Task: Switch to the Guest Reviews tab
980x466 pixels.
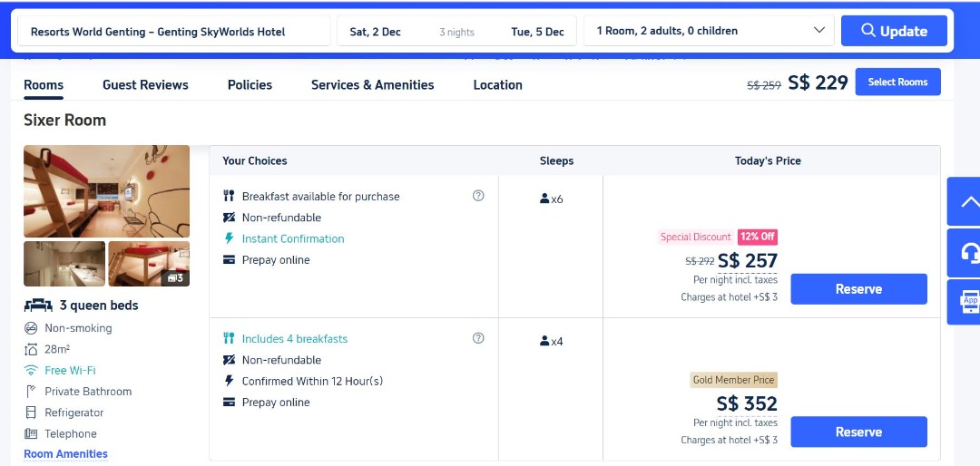Action: click(x=145, y=84)
